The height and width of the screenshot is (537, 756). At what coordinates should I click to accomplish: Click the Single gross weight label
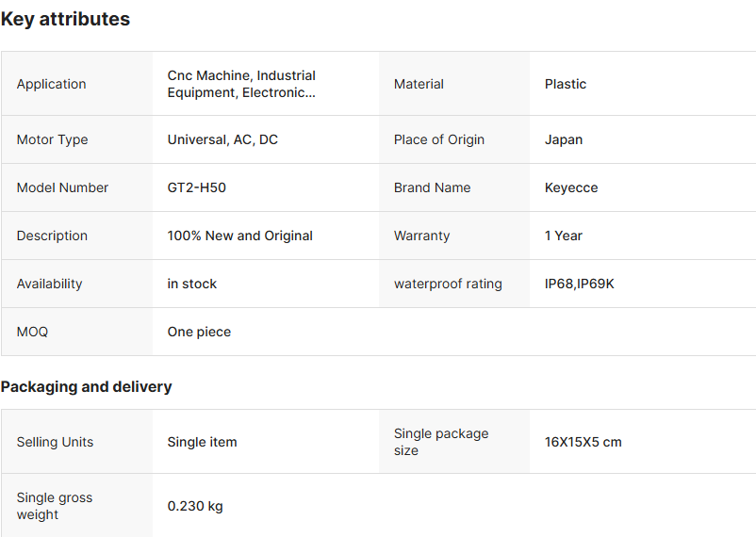pos(54,506)
